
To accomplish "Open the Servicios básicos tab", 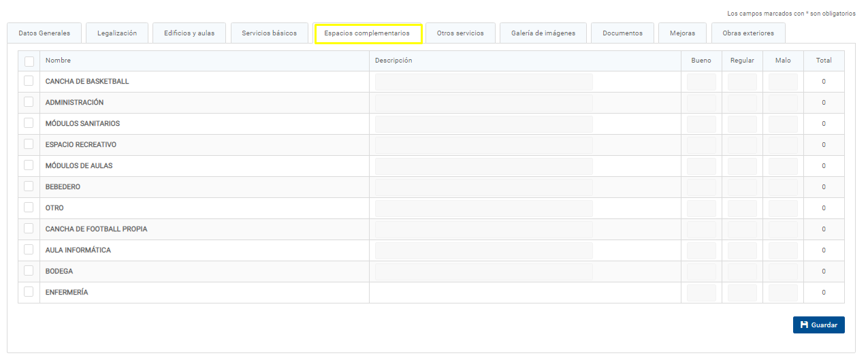I will click(x=269, y=33).
